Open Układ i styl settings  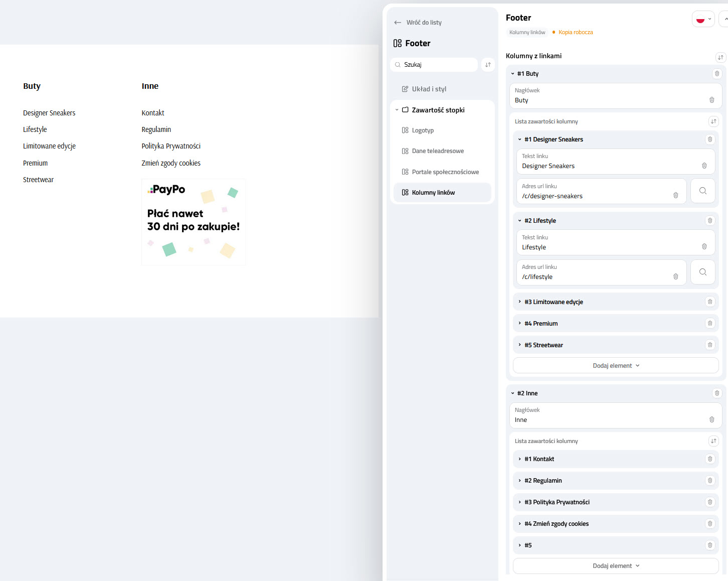(429, 89)
